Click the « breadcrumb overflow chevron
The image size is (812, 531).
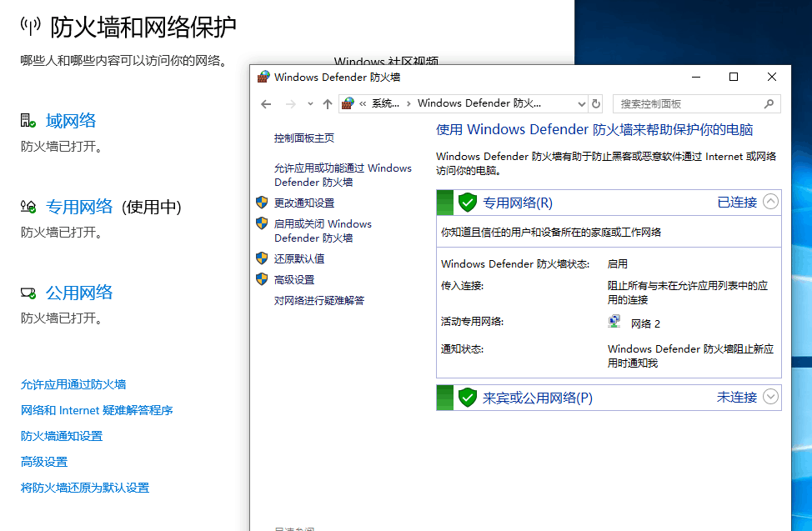pos(363,104)
